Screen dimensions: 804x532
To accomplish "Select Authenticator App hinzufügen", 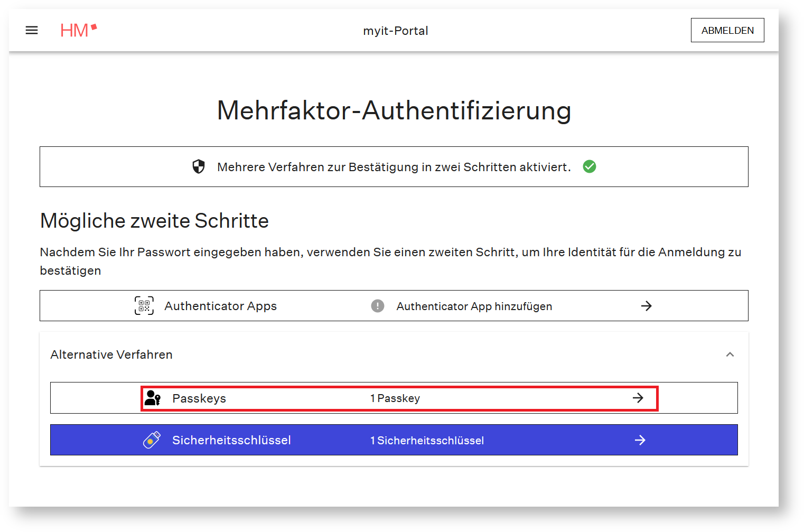I will click(474, 306).
